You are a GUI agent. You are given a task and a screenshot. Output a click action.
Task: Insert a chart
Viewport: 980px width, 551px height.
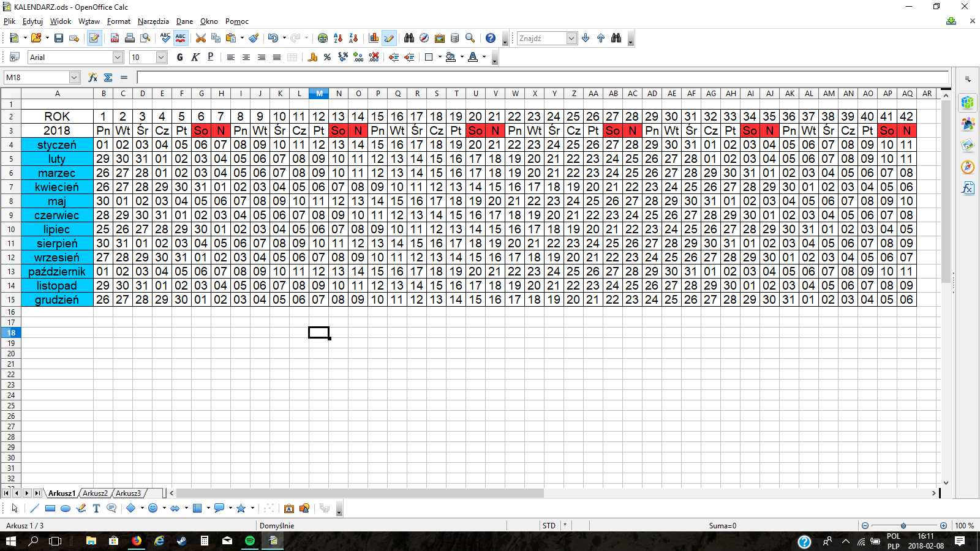[374, 38]
